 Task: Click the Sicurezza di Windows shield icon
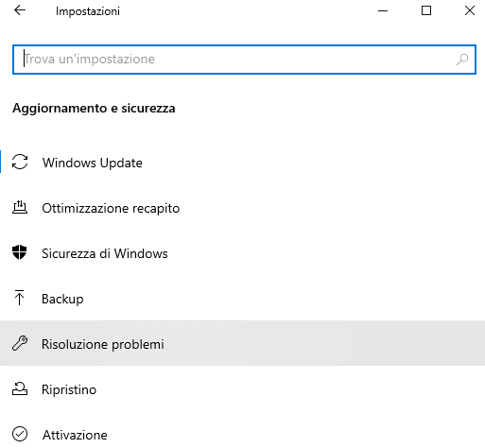(x=20, y=252)
